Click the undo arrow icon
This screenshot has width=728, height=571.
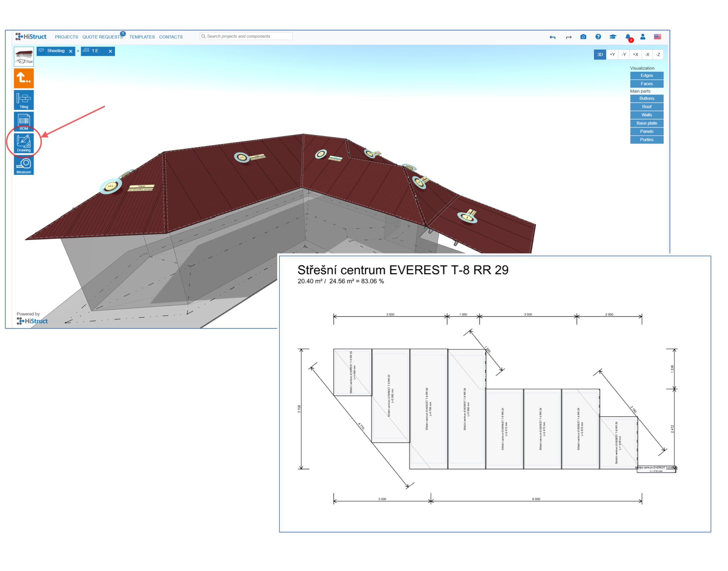pos(552,37)
